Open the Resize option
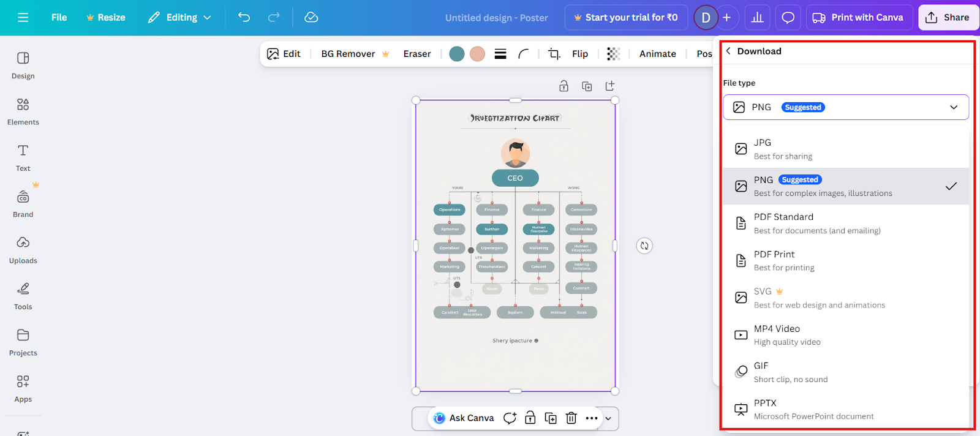The height and width of the screenshot is (436, 980). click(x=106, y=17)
